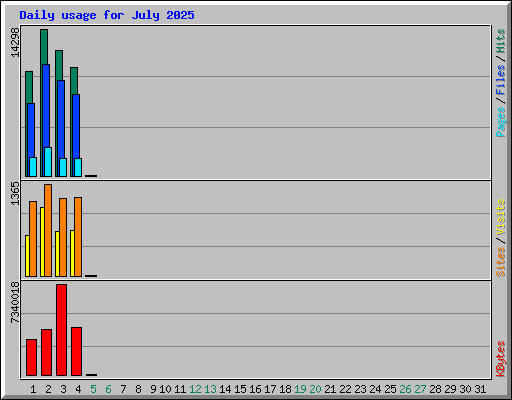Click the orange 'Sites' legend label
The width and height of the screenshot is (512, 400).
(x=500, y=262)
